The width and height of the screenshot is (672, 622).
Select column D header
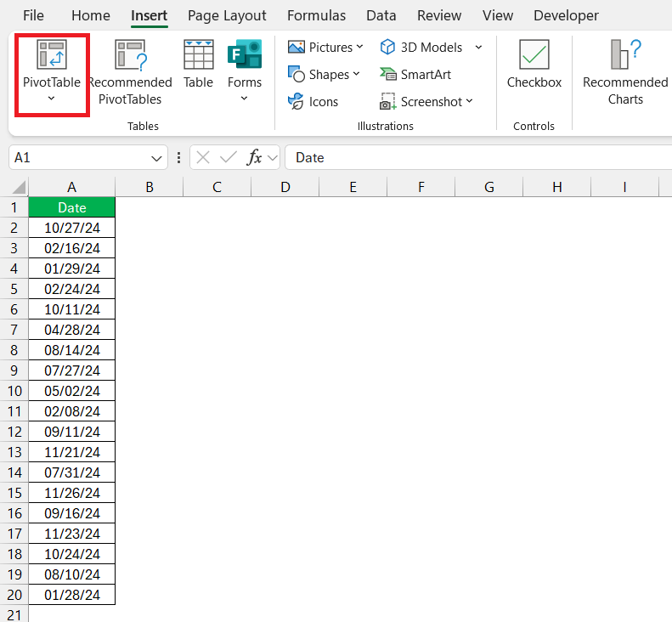point(285,187)
